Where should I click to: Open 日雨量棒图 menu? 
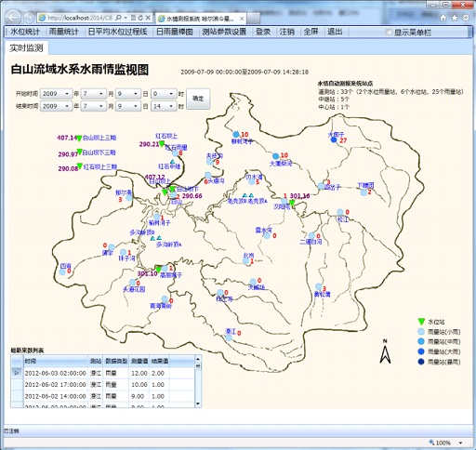(x=175, y=32)
